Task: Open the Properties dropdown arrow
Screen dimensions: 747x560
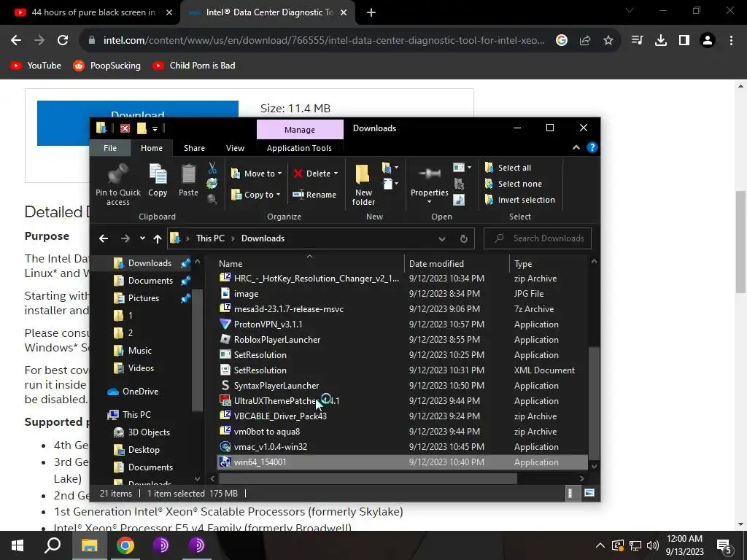Action: pos(429,202)
